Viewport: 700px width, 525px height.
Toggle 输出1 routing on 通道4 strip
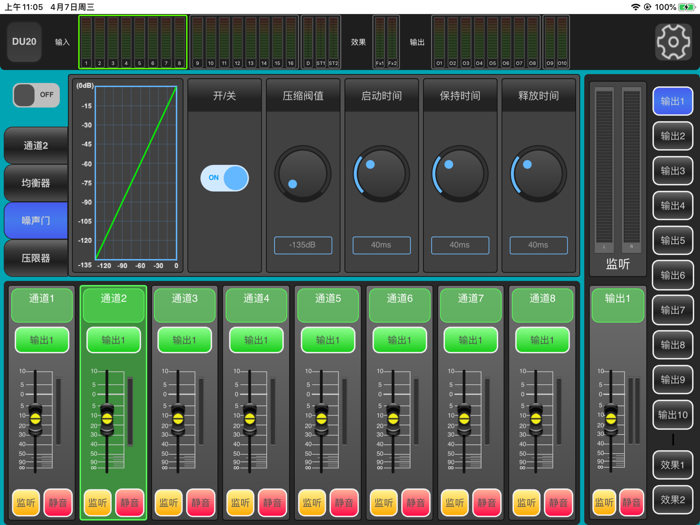tap(256, 340)
